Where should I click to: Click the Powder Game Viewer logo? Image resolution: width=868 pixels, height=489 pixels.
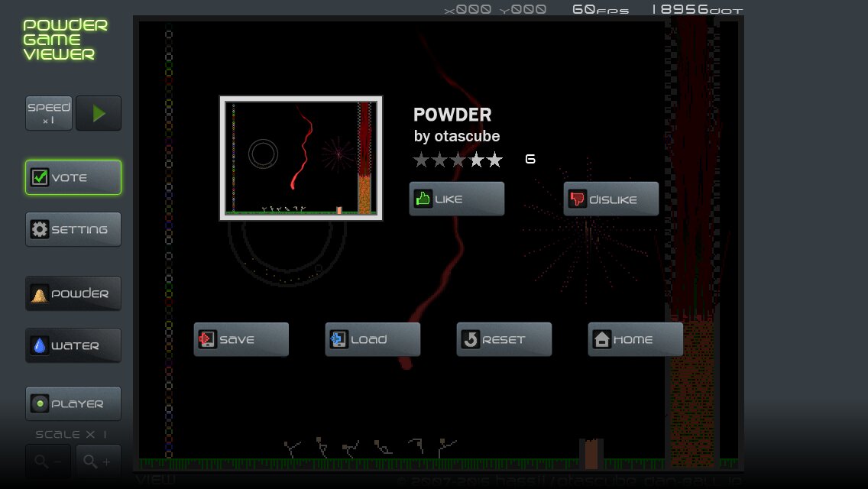tap(64, 40)
